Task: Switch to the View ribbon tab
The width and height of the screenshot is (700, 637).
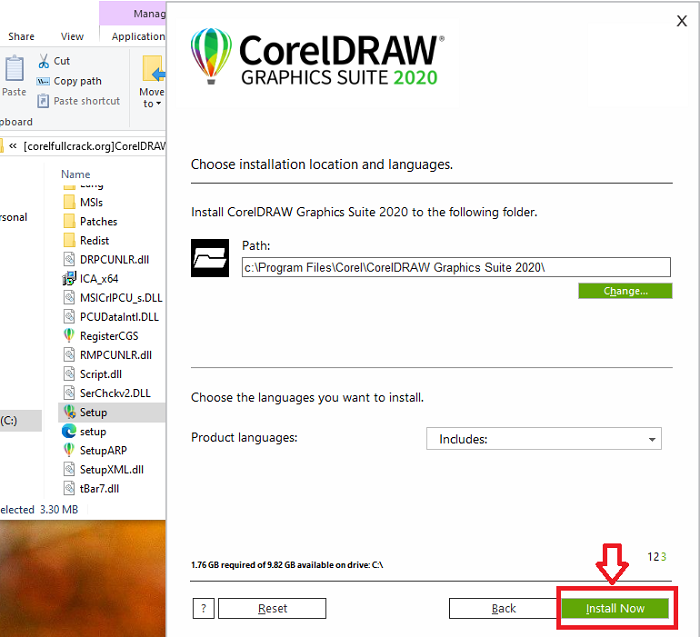Action: [72, 37]
